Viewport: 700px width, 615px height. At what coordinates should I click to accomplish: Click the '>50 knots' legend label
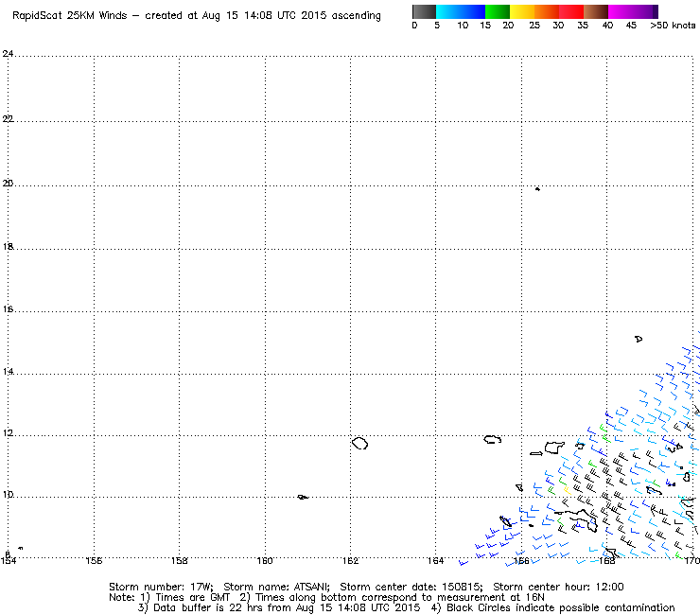click(x=673, y=26)
